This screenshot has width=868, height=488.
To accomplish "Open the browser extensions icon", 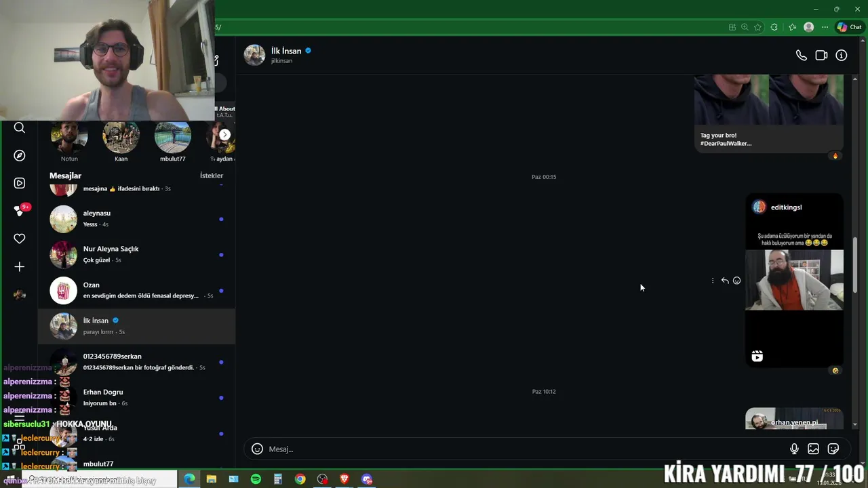I will coord(774,27).
